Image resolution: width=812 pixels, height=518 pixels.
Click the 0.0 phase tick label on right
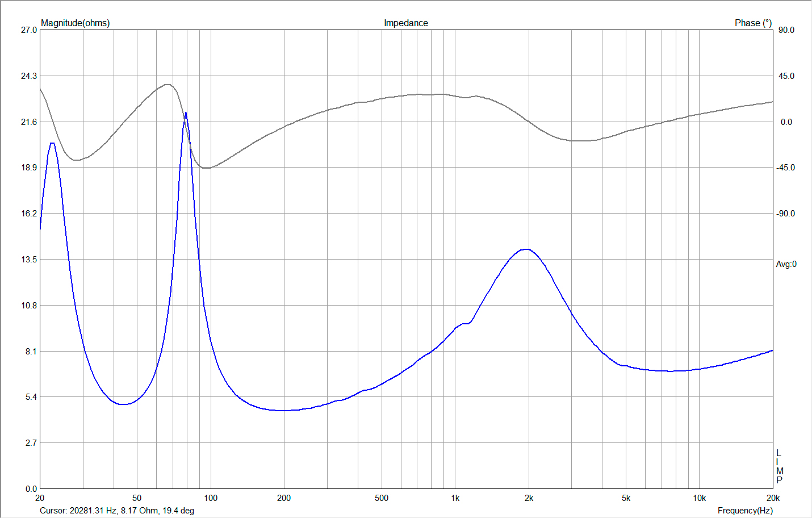(786, 122)
